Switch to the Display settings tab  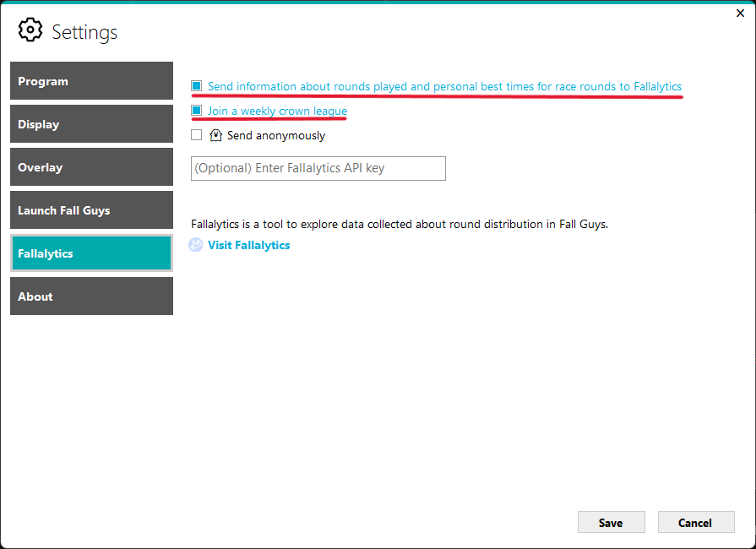coord(91,124)
